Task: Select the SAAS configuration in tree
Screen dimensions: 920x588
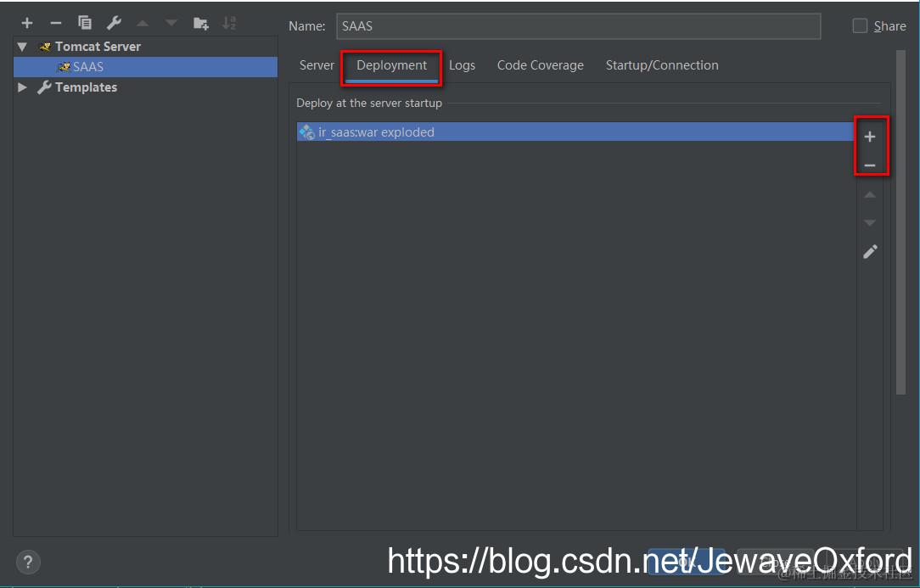Action: [145, 67]
